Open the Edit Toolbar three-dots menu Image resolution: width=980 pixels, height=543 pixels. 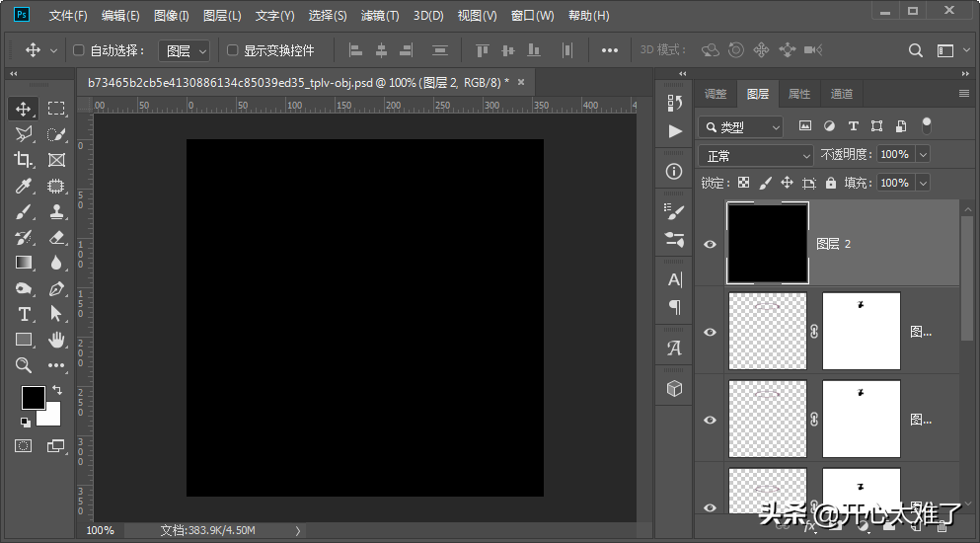click(56, 365)
